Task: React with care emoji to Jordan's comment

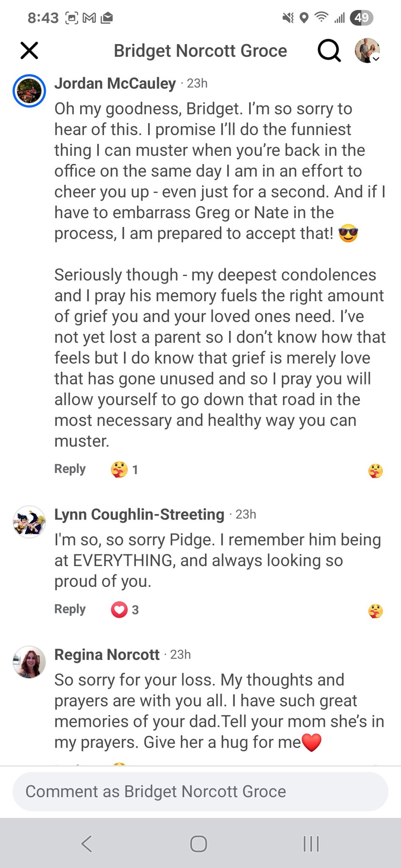Action: tap(376, 471)
